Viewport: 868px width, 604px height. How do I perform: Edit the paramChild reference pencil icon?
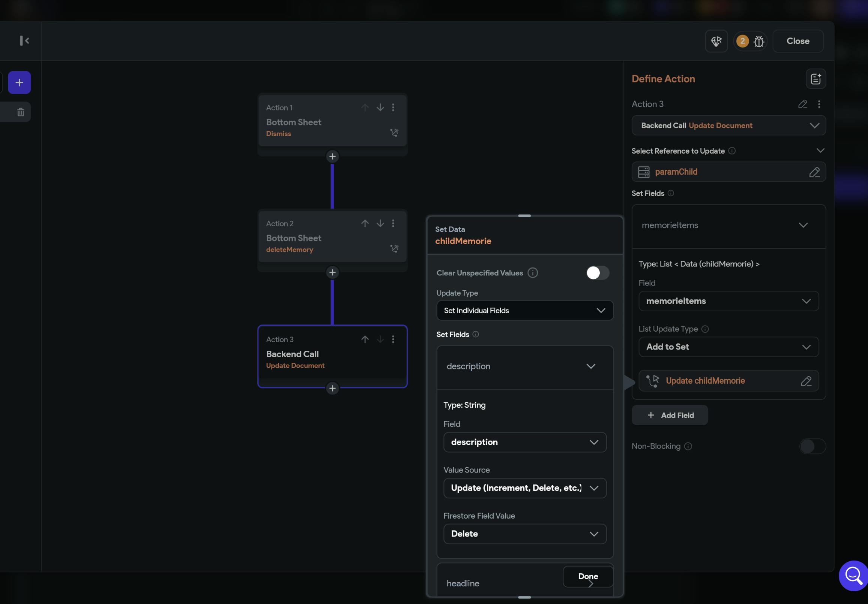pyautogui.click(x=814, y=172)
